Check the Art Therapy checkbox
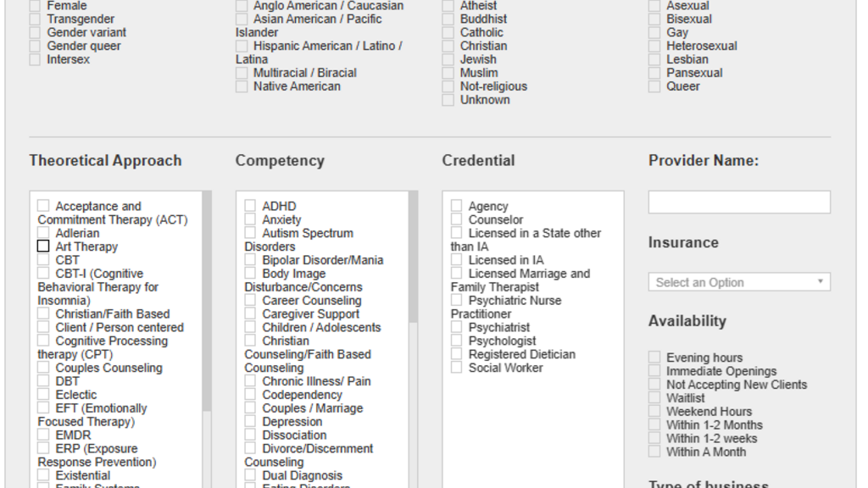 coord(43,246)
